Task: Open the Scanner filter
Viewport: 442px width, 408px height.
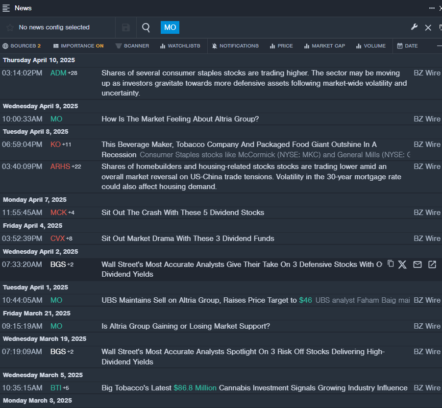Action: 132,46
